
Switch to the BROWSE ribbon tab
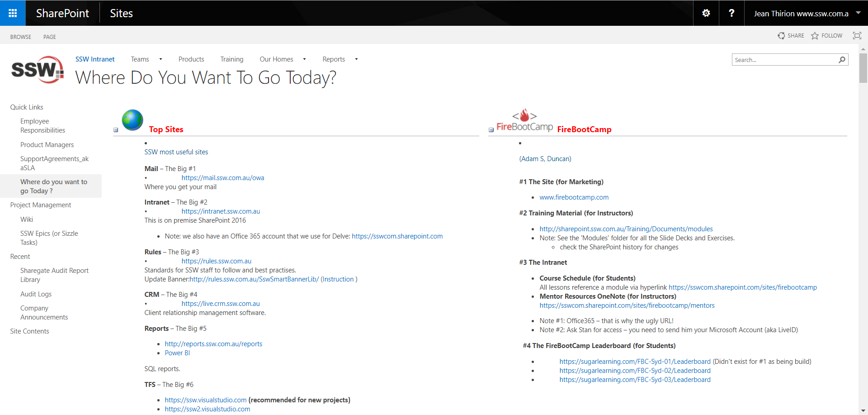coord(21,37)
